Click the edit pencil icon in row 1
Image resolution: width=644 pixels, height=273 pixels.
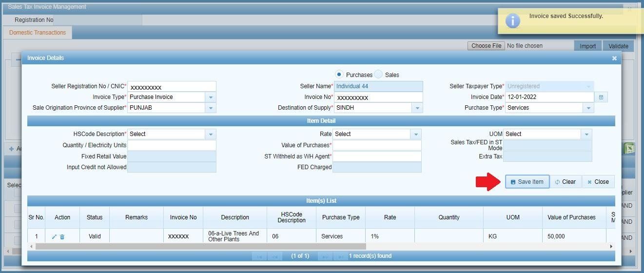pos(54,236)
